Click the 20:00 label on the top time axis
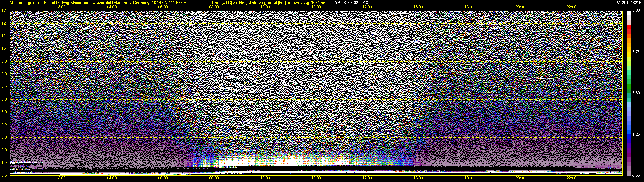The width and height of the screenshot is (644, 182). point(520,7)
